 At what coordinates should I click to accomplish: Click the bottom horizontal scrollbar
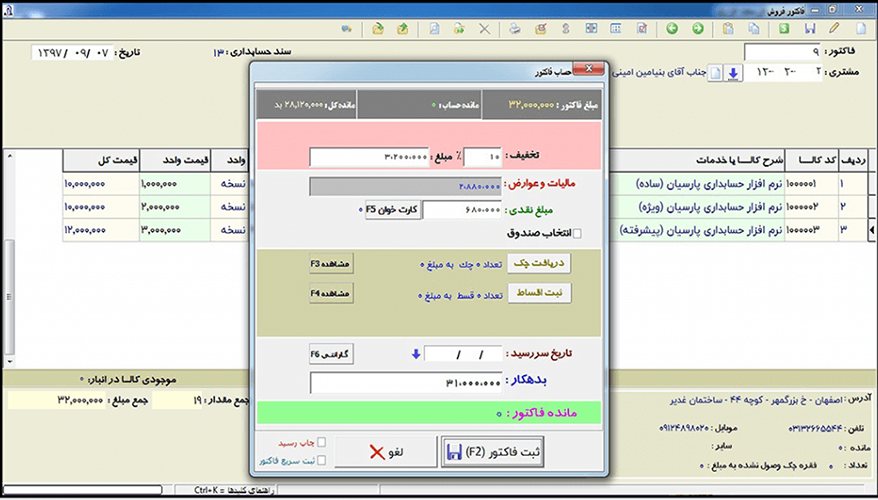[83, 490]
